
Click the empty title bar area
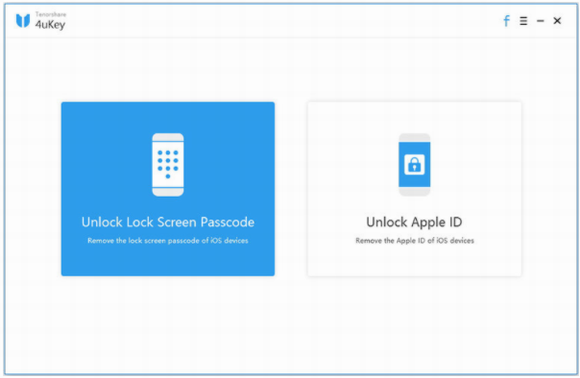tap(281, 21)
